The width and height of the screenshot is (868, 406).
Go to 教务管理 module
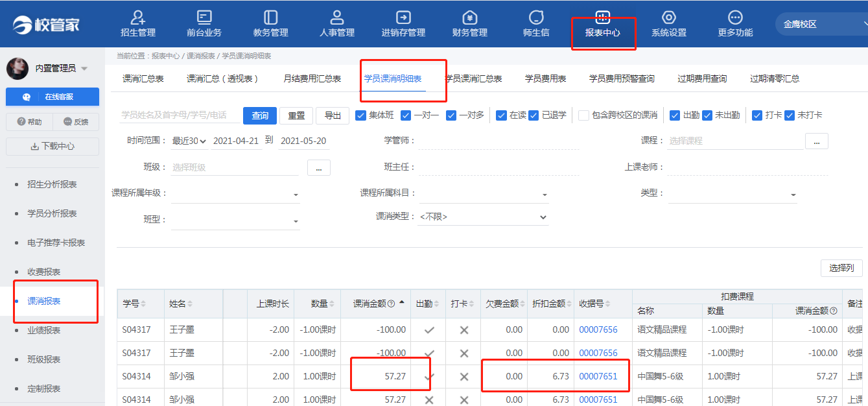pos(271,24)
